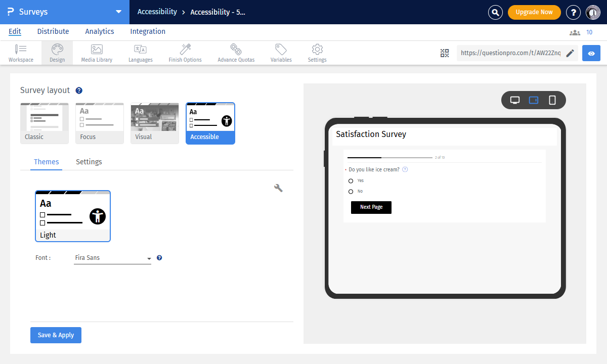607x364 pixels.
Task: Select the Languages tool
Action: pos(140,53)
